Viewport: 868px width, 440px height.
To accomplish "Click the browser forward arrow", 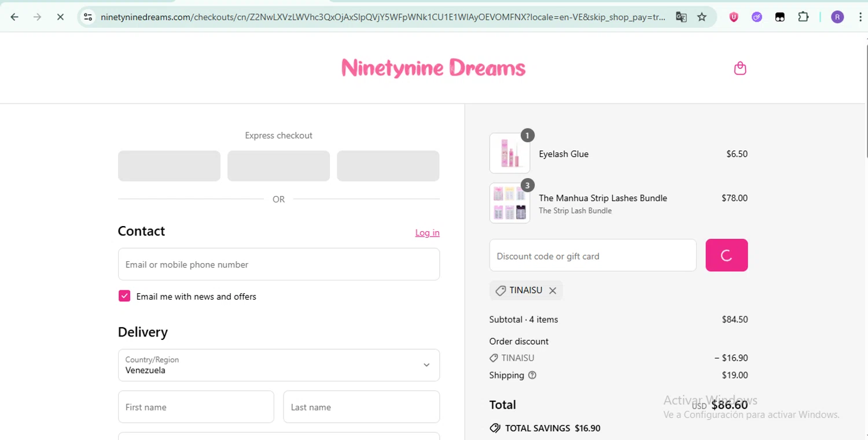I will coord(38,17).
